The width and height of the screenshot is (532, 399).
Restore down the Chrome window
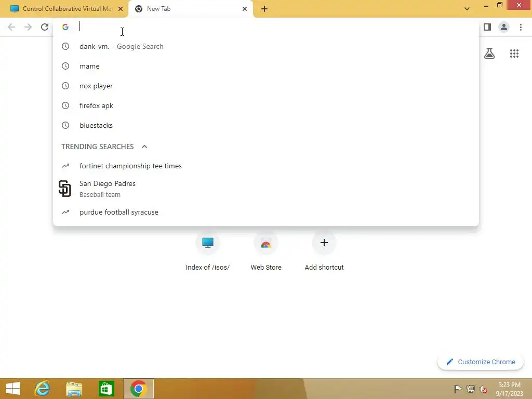[x=499, y=5]
